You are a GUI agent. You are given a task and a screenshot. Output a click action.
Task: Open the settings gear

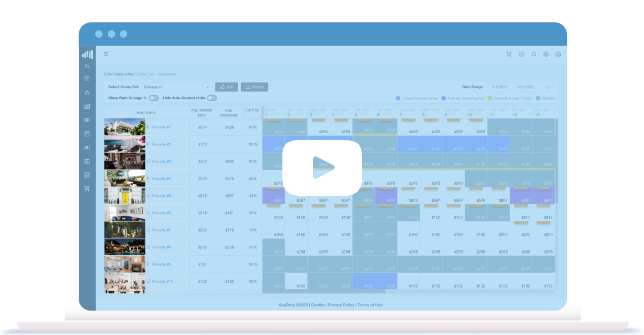pyautogui.click(x=546, y=54)
